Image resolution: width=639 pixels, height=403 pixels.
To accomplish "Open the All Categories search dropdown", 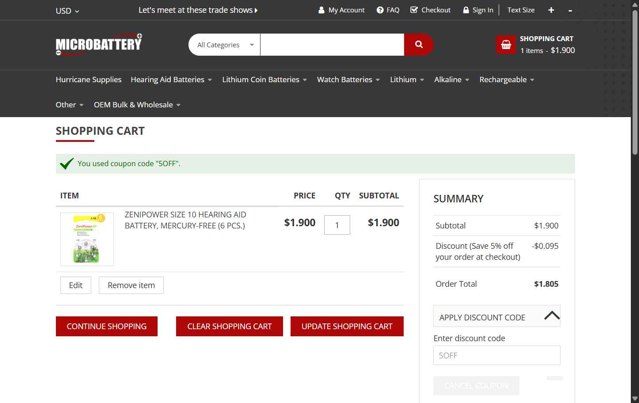I will [x=225, y=45].
